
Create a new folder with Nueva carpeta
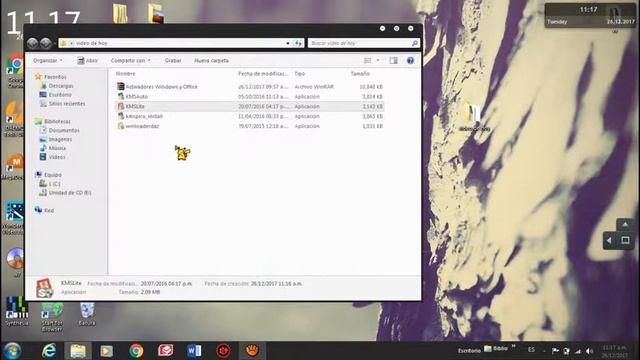(x=211, y=60)
